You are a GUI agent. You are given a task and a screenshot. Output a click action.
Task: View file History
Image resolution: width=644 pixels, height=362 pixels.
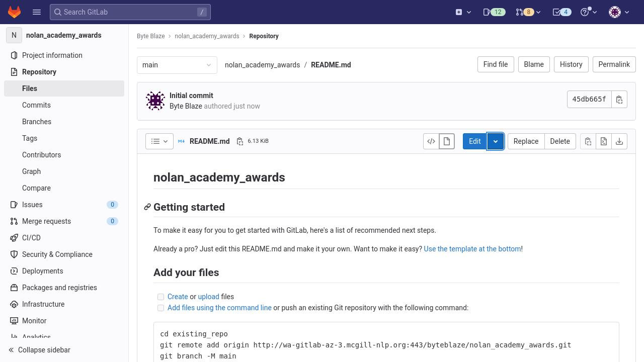point(571,64)
